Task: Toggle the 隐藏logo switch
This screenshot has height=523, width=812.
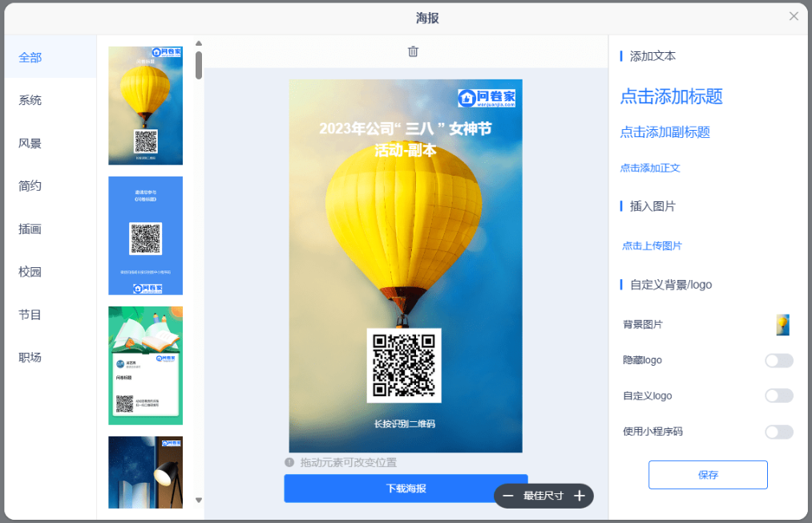Action: tap(779, 361)
